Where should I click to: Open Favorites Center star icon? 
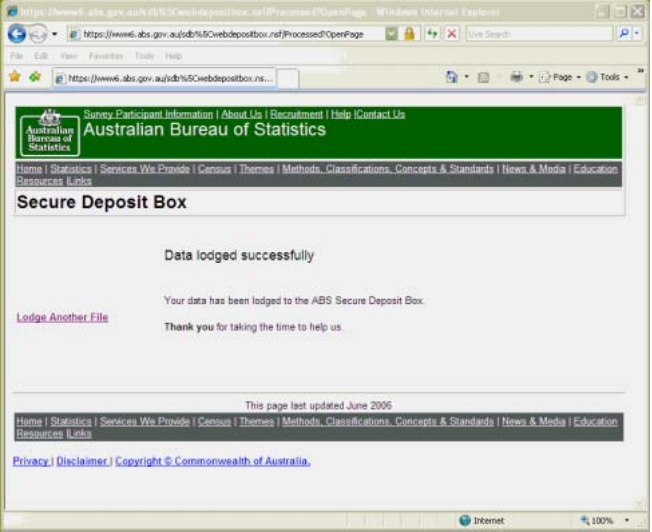pos(15,77)
